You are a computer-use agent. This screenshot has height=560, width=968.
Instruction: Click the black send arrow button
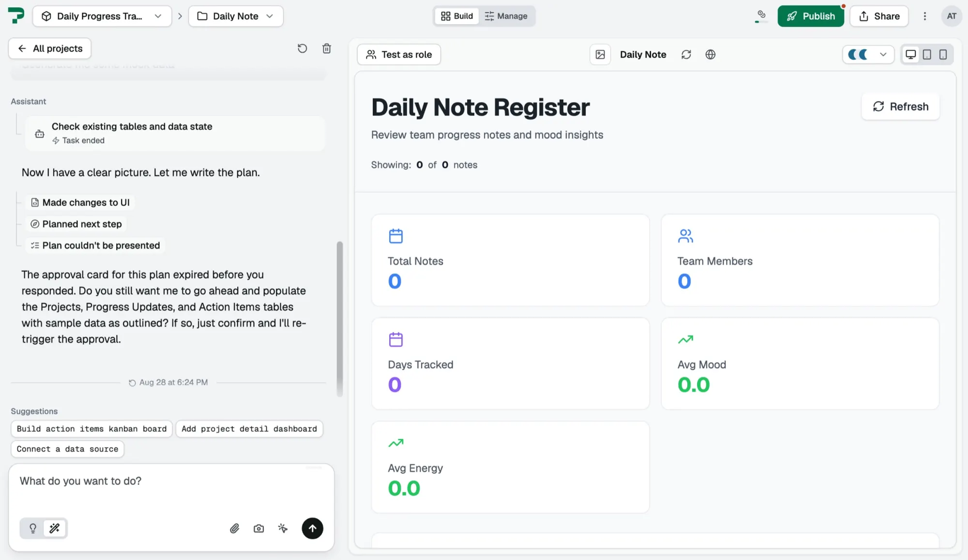pyautogui.click(x=313, y=529)
